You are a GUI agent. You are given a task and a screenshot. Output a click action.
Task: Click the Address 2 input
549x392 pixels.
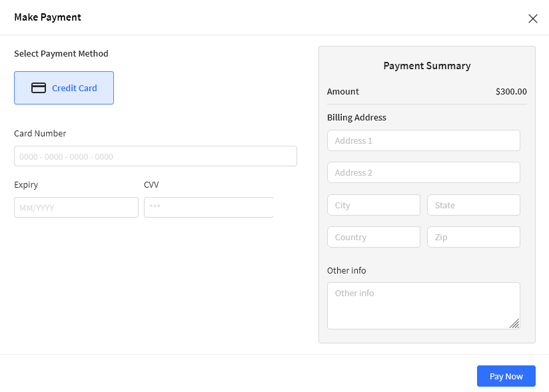click(424, 172)
